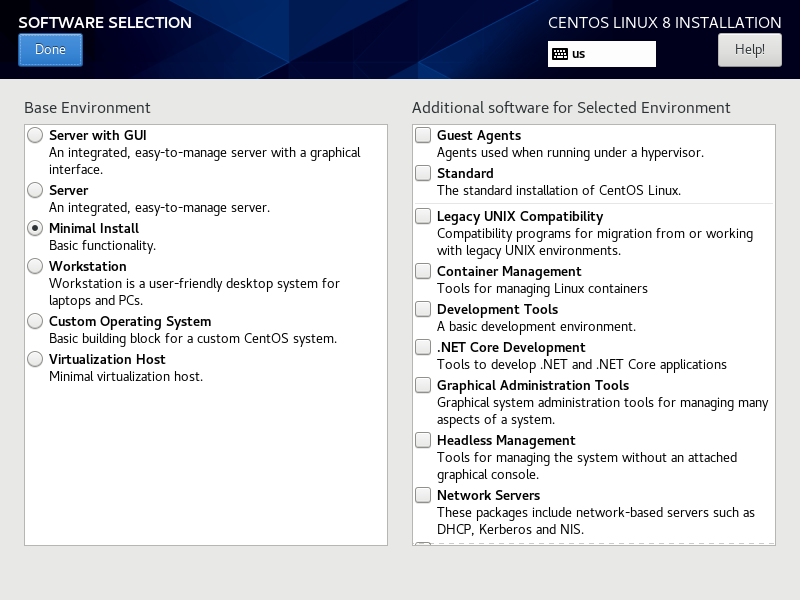Click 'Basic building block for a custom CentOS system.'
This screenshot has height=600, width=800.
click(x=193, y=339)
